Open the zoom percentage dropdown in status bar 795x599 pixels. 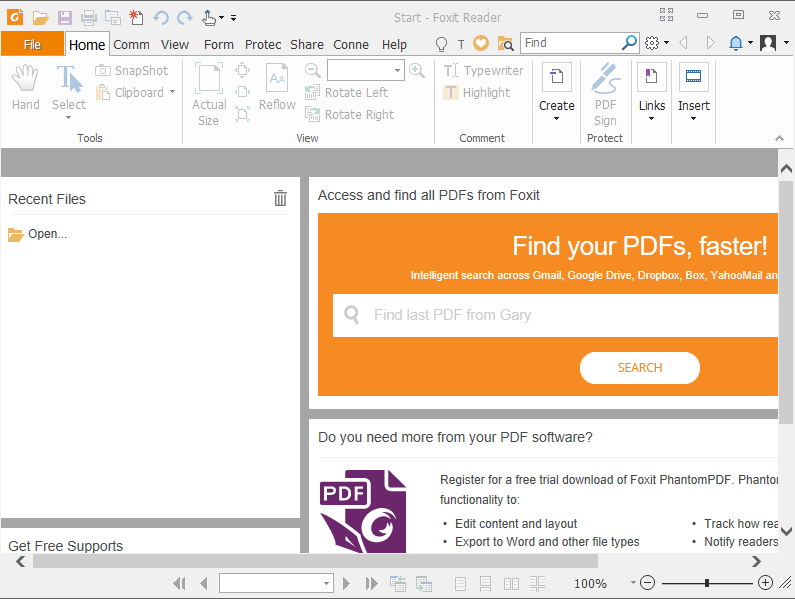[x=633, y=582]
